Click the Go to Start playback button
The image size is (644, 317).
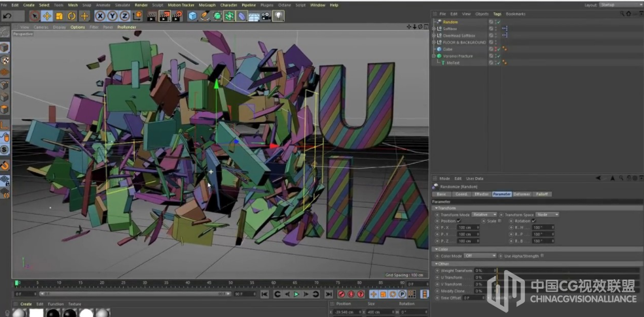point(265,294)
